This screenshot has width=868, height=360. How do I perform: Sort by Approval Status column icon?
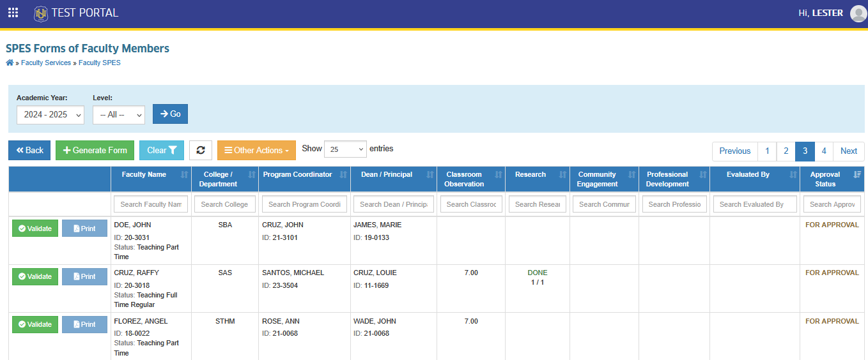click(858, 175)
